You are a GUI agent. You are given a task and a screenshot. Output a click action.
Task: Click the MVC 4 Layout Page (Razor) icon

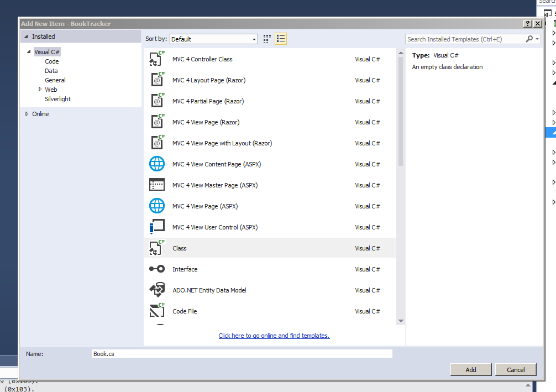pos(157,80)
